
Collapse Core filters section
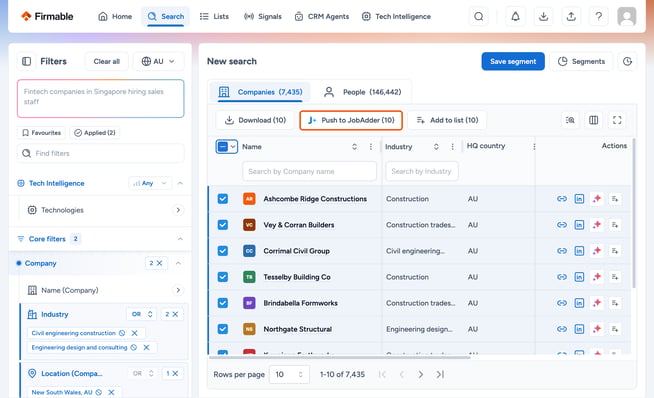tap(180, 239)
